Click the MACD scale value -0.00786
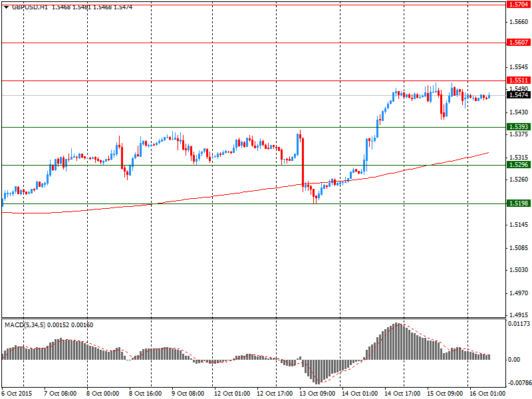532x399 pixels. coord(519,383)
